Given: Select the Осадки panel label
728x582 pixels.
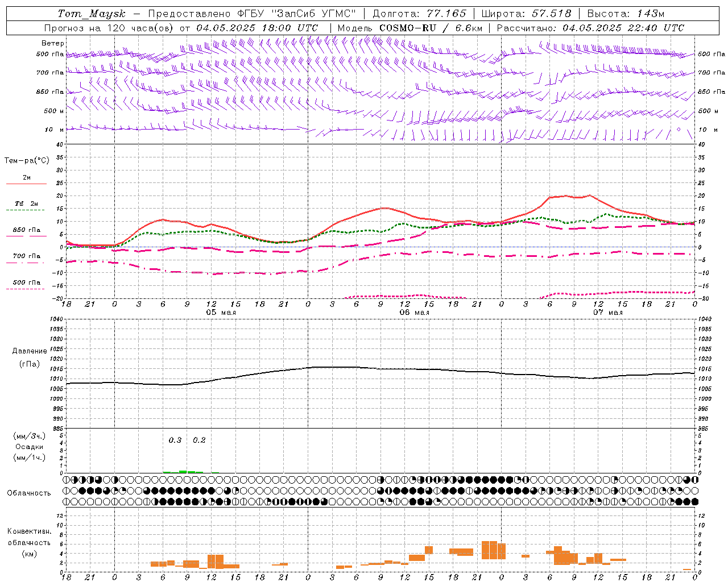Looking at the screenshot, I should coord(30,447).
